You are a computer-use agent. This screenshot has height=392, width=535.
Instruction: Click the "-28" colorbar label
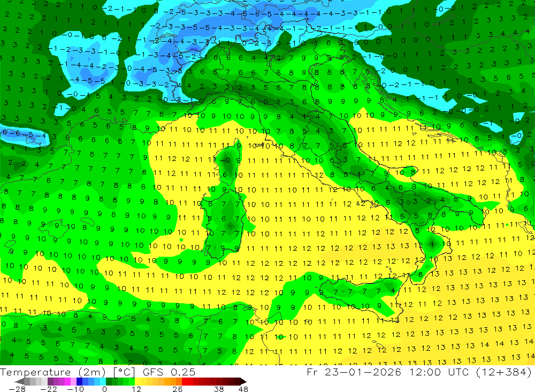click(x=17, y=389)
